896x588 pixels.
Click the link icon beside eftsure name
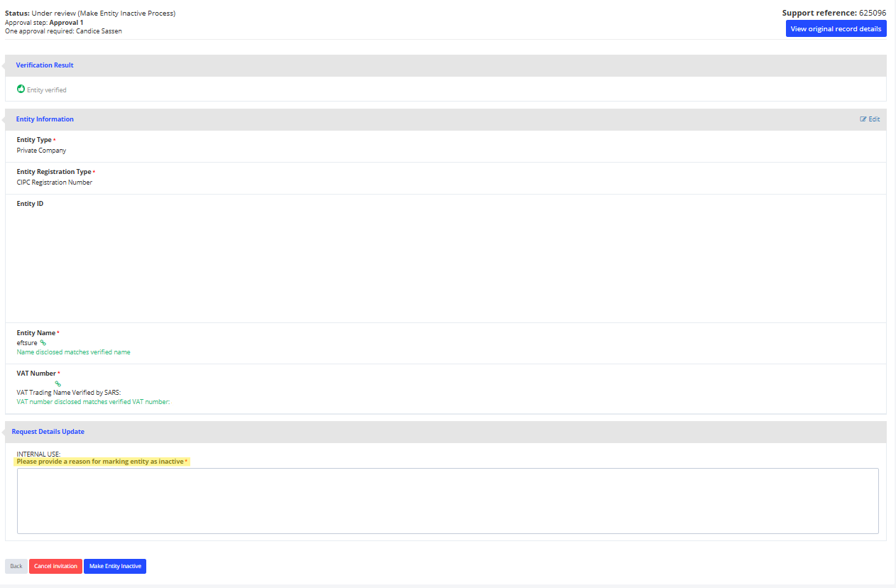(x=43, y=343)
